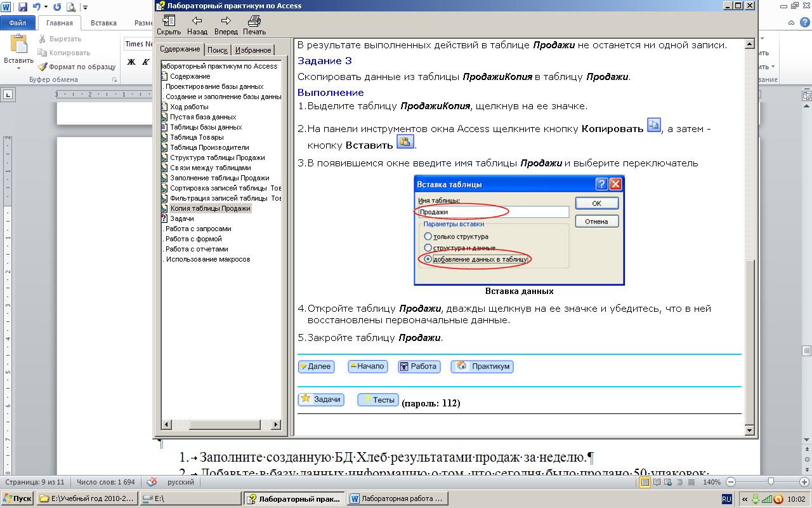Open the Вставить paste options arrow
Screen dimensions: 812x508
19,67
